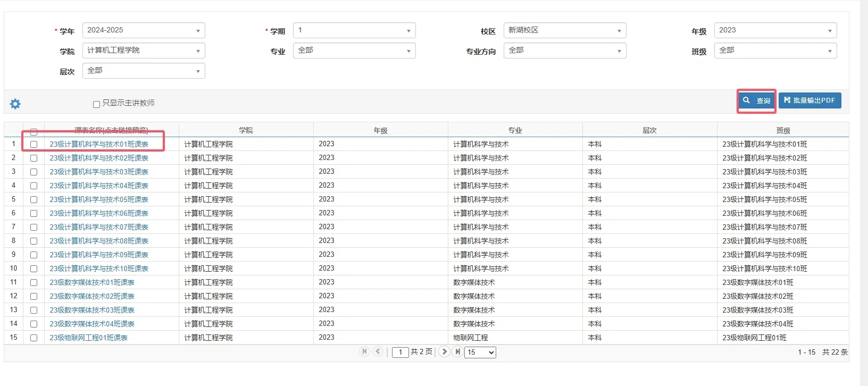
Task: Check row 5 计算机科学与技术05班 checkbox
Action: [x=34, y=199]
